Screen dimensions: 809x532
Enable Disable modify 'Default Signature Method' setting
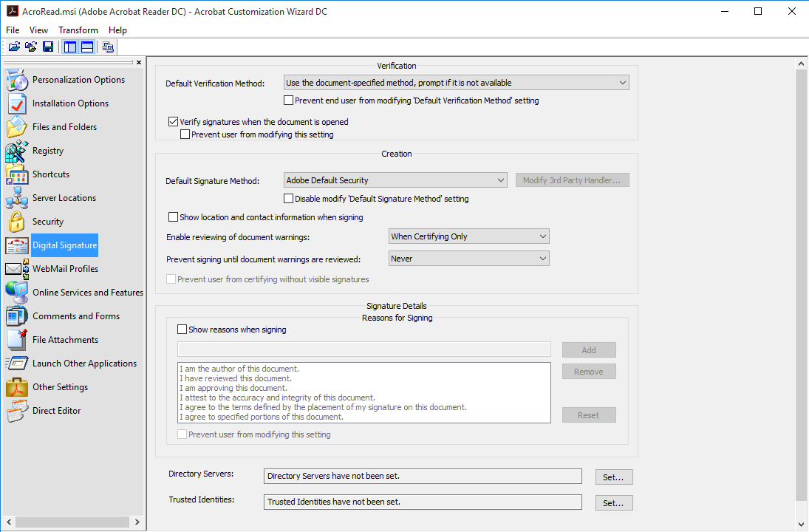(288, 199)
